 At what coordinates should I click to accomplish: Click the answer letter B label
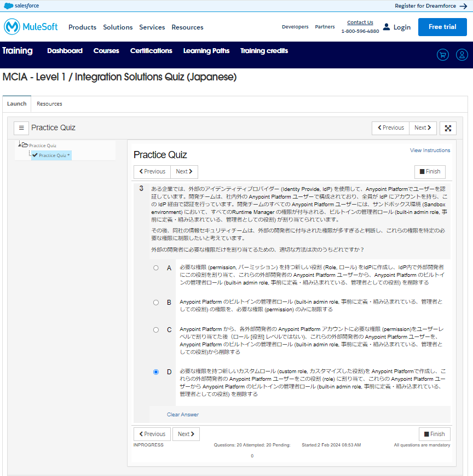[169, 303]
